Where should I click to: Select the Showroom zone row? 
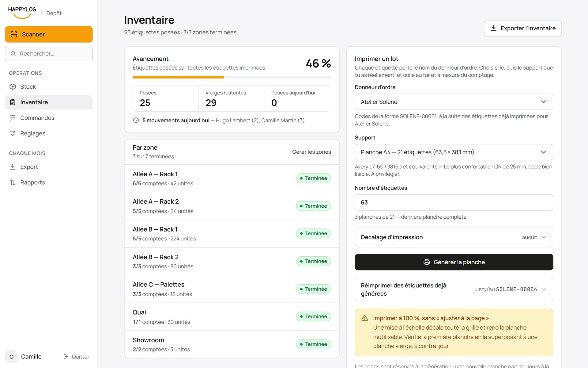pyautogui.click(x=232, y=344)
